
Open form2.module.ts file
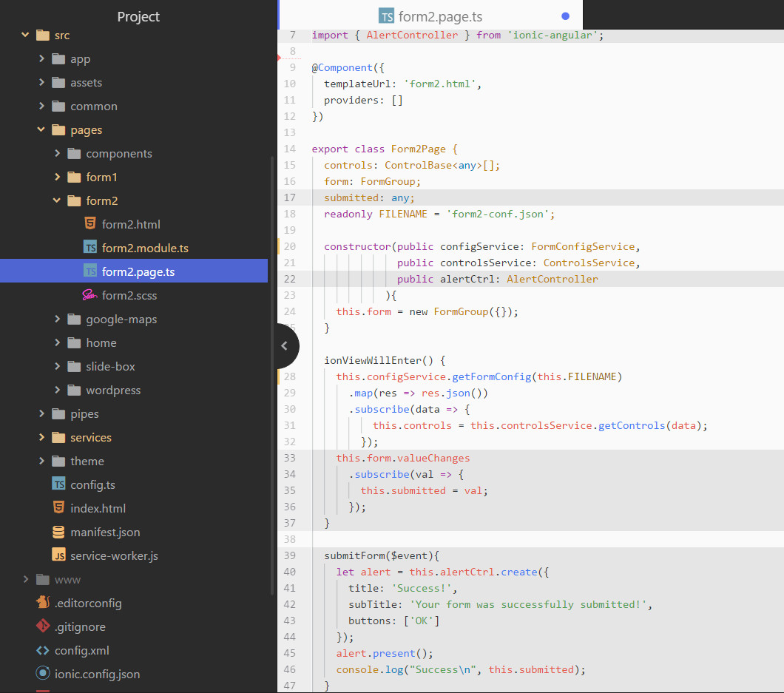(x=145, y=248)
